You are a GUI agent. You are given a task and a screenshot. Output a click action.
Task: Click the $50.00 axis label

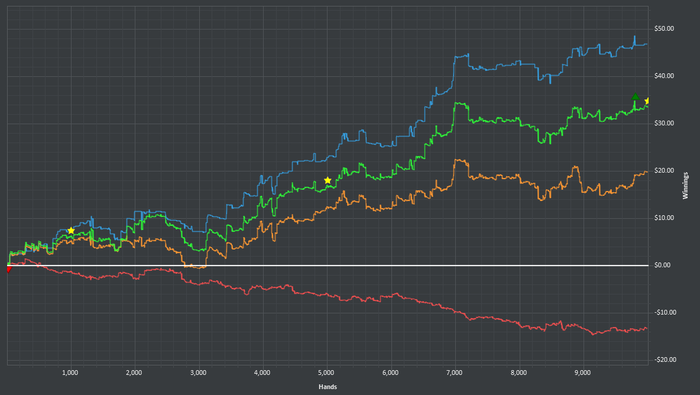pyautogui.click(x=664, y=29)
